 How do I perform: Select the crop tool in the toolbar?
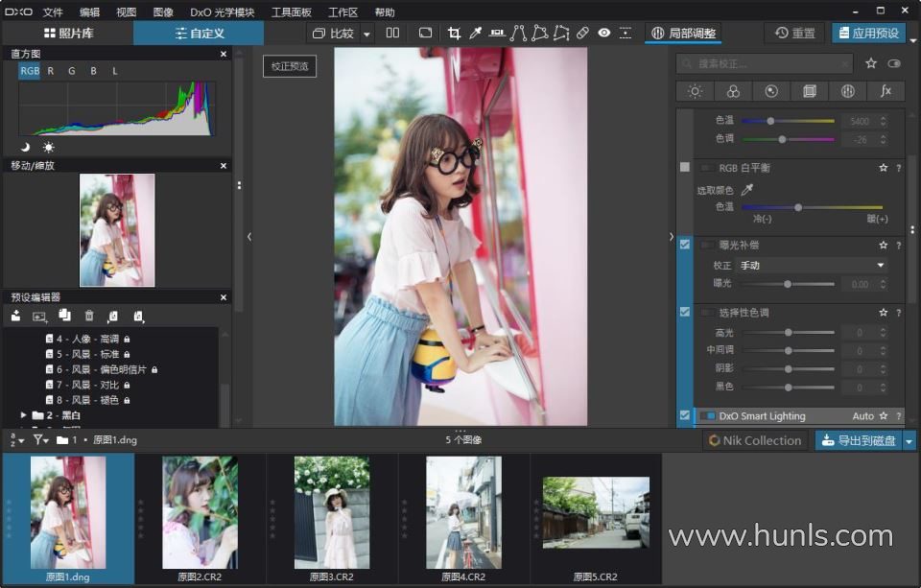[454, 33]
